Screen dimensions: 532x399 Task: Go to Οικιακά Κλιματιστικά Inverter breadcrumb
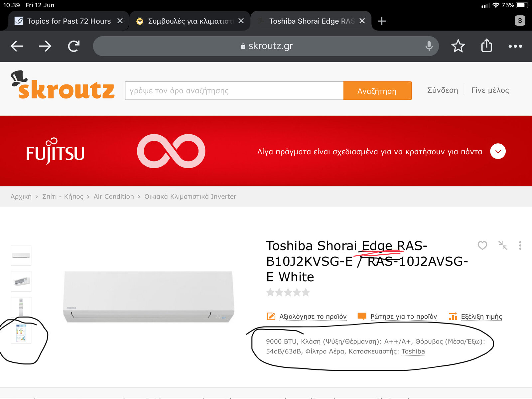[190, 197]
